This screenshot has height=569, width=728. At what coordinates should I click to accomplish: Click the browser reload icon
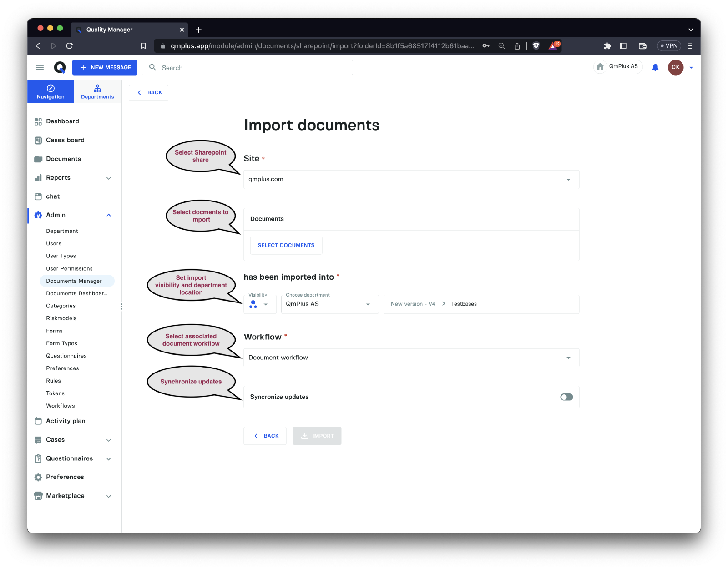69,46
